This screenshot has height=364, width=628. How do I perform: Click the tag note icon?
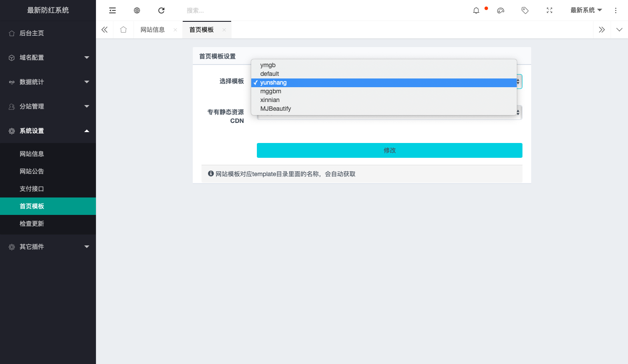525,10
